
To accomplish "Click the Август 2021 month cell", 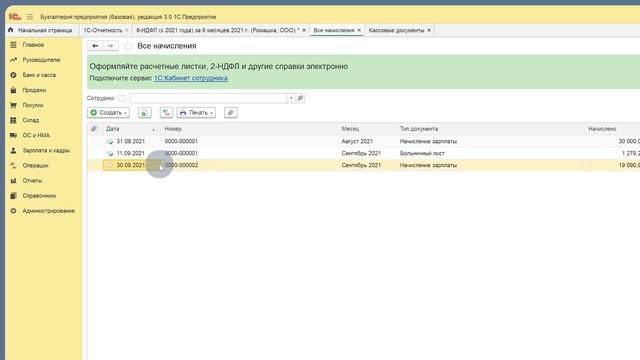I will [x=357, y=141].
